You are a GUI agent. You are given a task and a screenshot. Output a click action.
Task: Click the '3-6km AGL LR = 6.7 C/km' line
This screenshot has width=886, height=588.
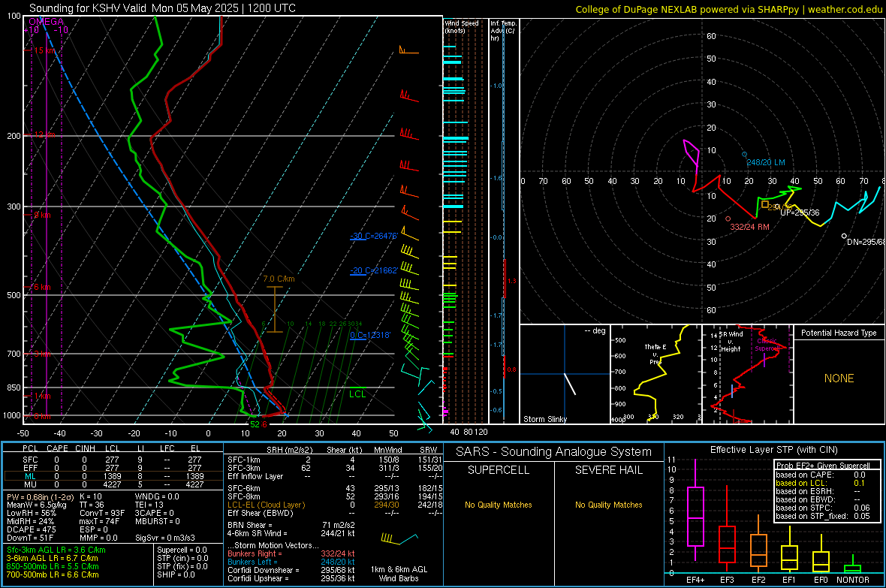[x=52, y=558]
